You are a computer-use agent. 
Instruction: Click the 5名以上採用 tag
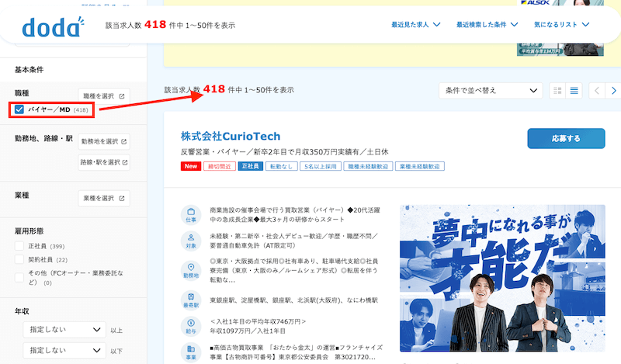[321, 166]
